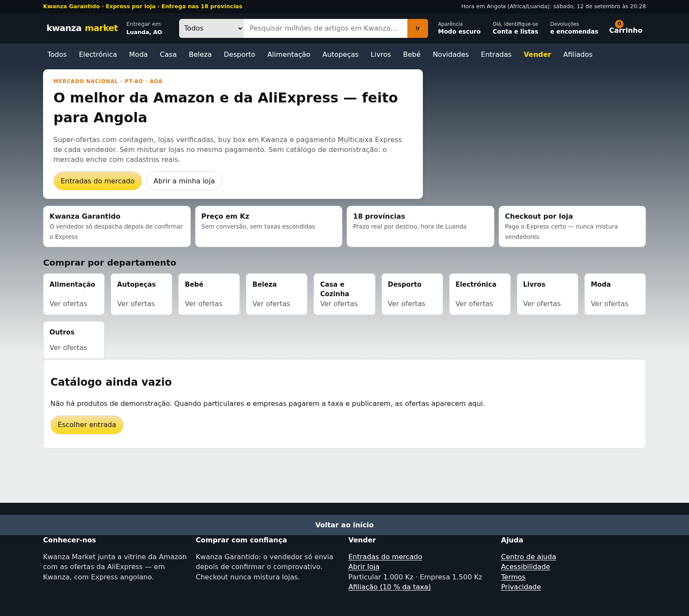
Task: Open Beleza in the navigation bar
Action: (200, 54)
